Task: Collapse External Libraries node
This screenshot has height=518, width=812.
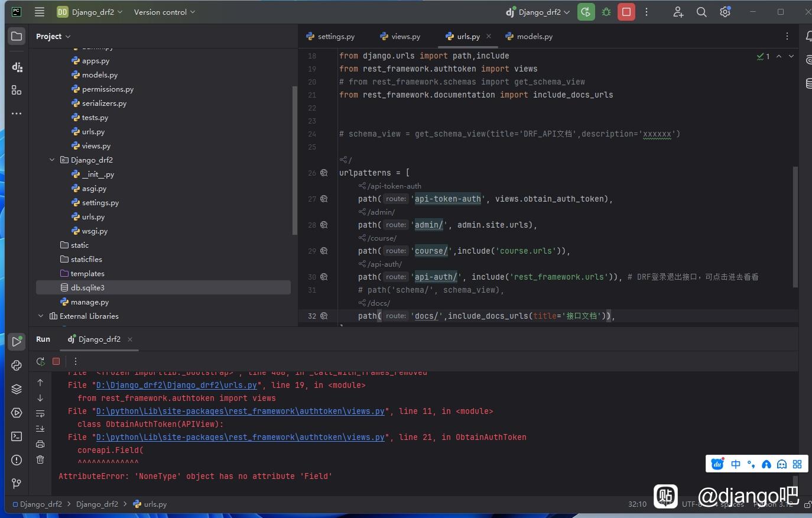Action: (41, 316)
